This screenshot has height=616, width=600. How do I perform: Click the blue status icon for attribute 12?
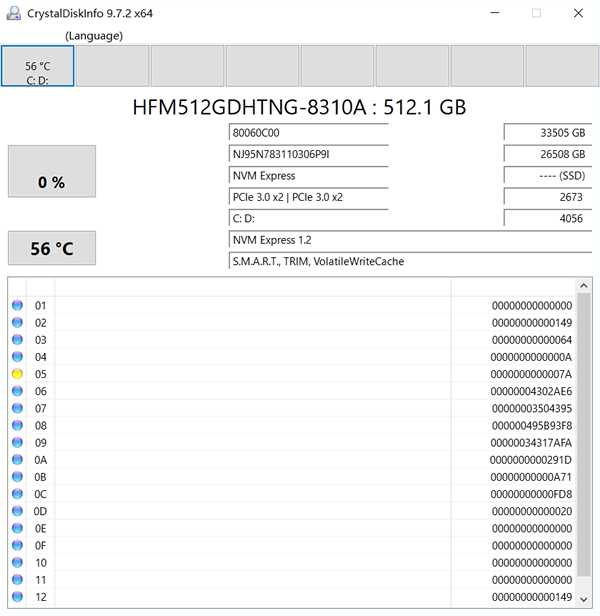(x=17, y=597)
